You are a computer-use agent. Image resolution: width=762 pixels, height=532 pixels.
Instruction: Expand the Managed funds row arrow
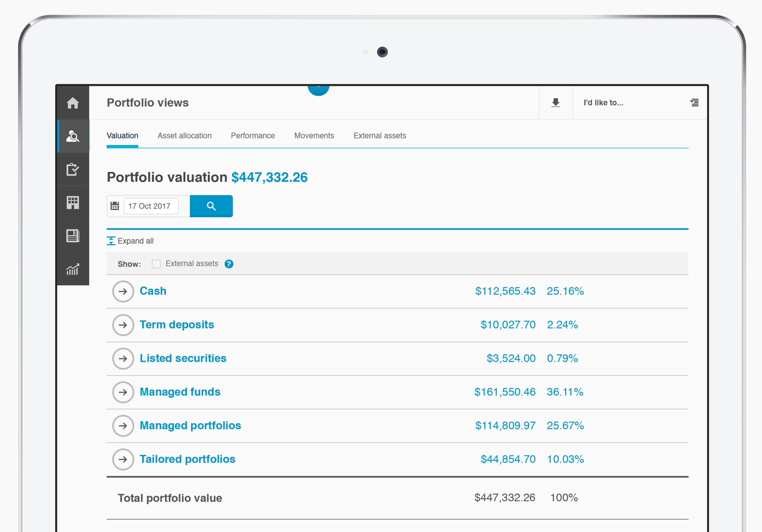click(x=123, y=392)
